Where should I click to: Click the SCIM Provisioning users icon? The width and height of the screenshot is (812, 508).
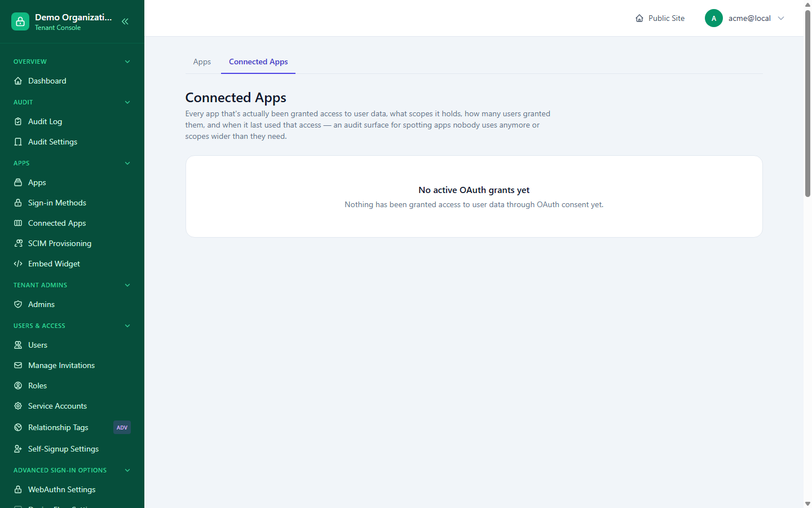(x=18, y=243)
